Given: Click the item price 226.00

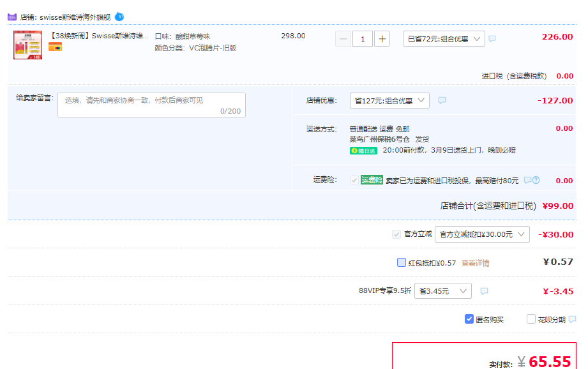Looking at the screenshot, I should point(557,37).
